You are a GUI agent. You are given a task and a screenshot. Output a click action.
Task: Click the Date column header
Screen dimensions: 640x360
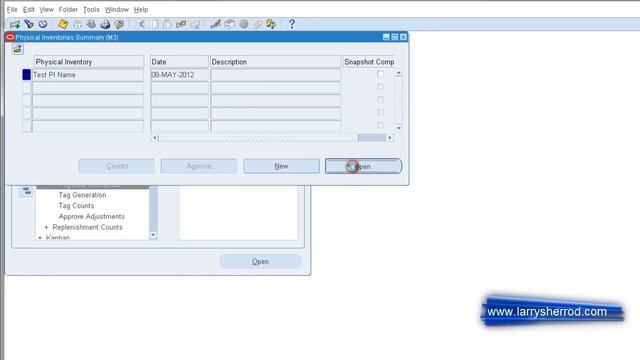(179, 62)
